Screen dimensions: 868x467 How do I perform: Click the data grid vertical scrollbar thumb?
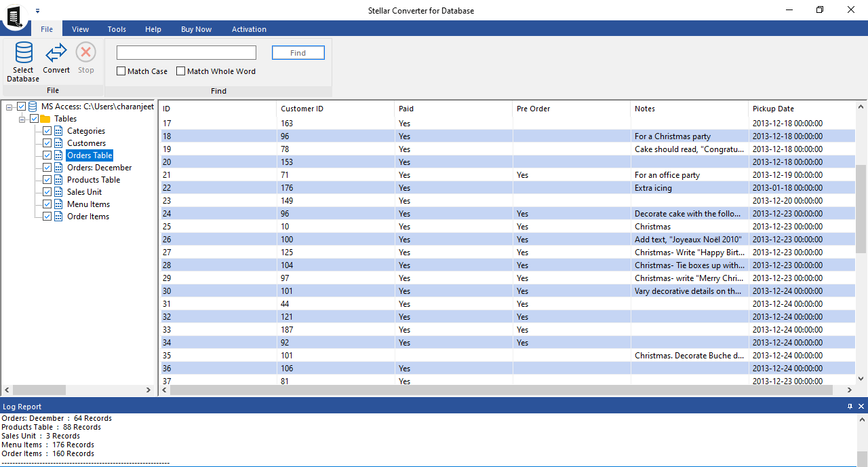tap(861, 208)
